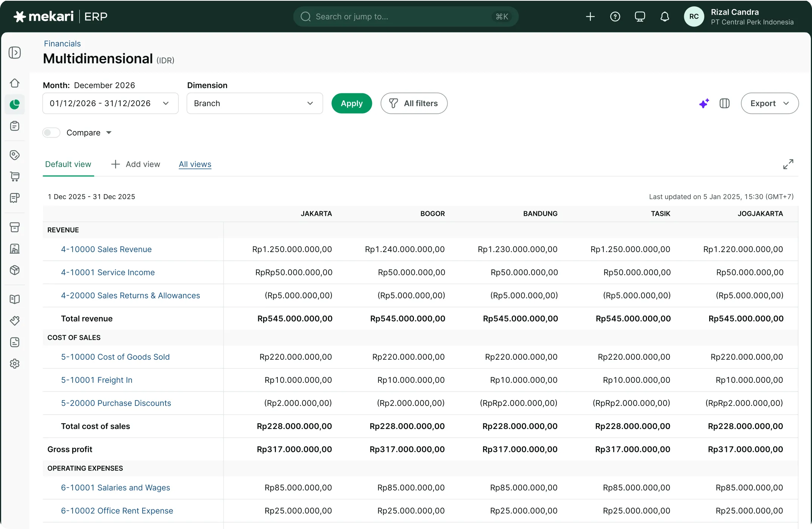Open the shopping cart sidebar icon
Screen dimensions: 812x529
click(15, 176)
